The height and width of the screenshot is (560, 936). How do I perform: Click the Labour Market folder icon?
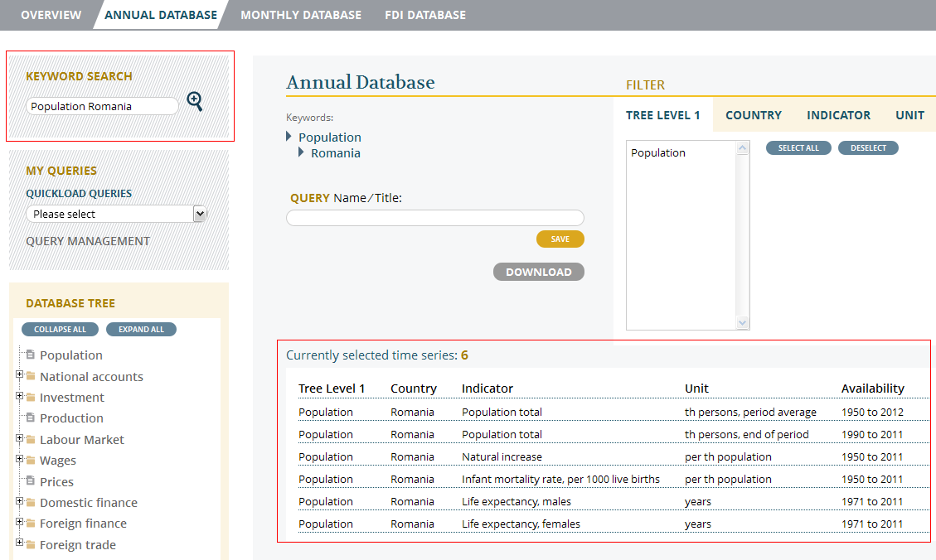point(31,440)
